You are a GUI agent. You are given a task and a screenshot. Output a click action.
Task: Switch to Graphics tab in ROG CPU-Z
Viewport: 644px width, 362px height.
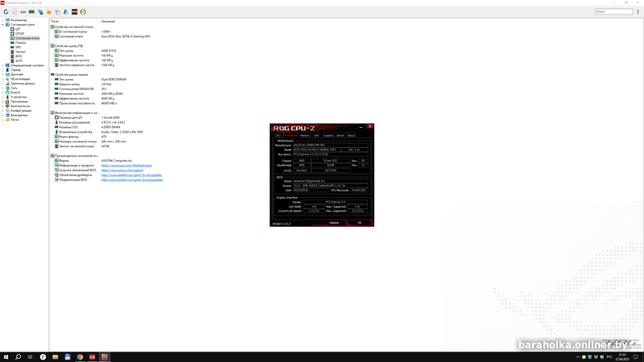pos(328,135)
